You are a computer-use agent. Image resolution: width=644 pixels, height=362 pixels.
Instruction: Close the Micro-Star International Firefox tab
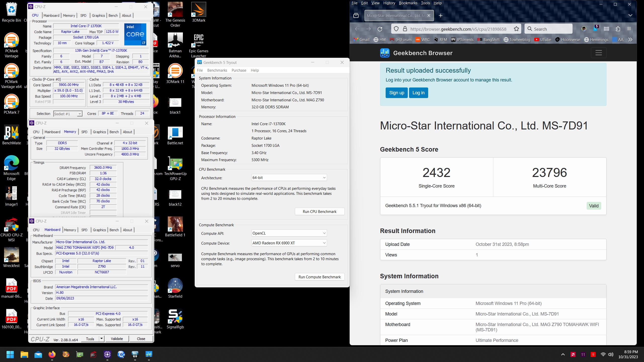(x=429, y=15)
